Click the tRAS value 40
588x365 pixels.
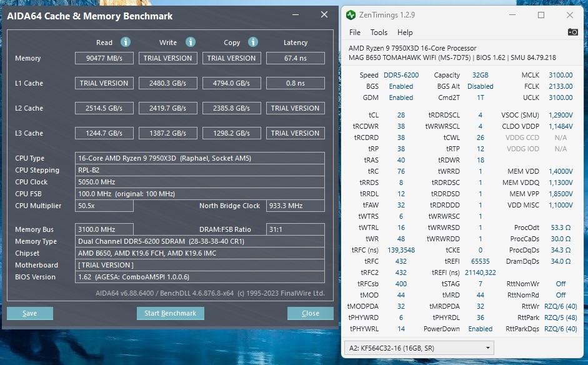[x=401, y=160]
